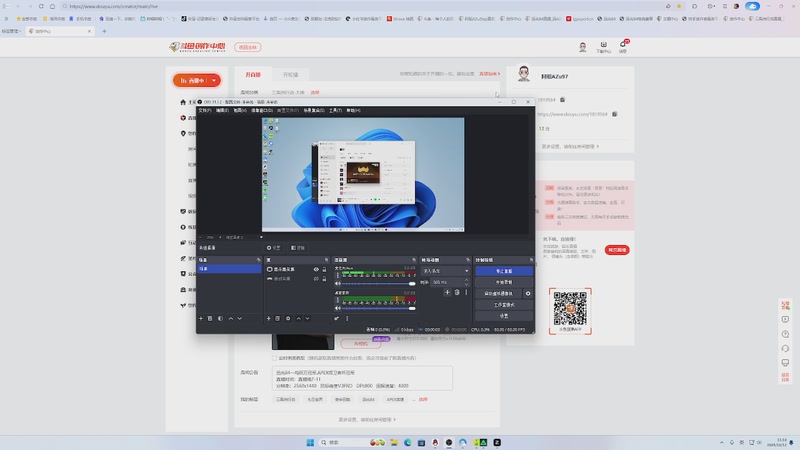Toggle visibility of the game capture source

tap(316, 279)
